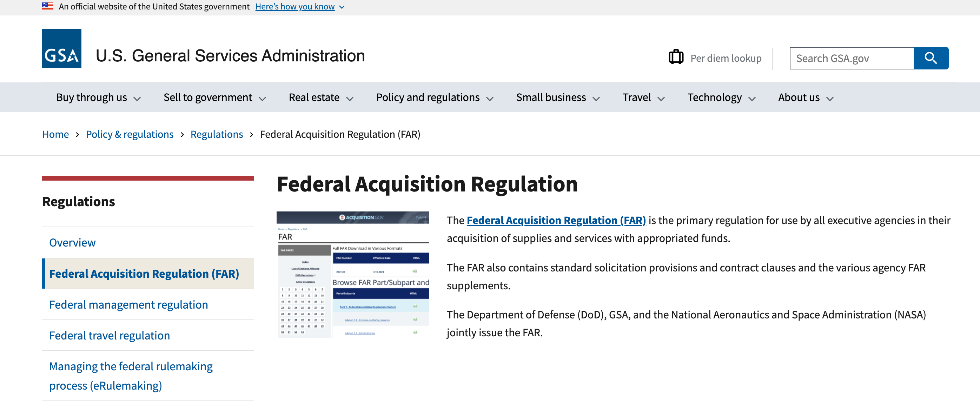
Task: Open the Policy and regulations menu
Action: (434, 98)
